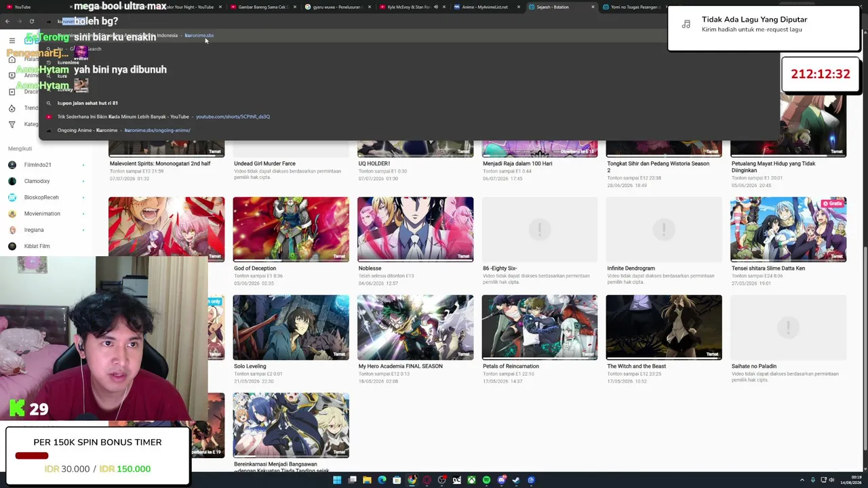Click the Trending sidebar icon
Screen dimensions: 868x488
click(x=12, y=108)
